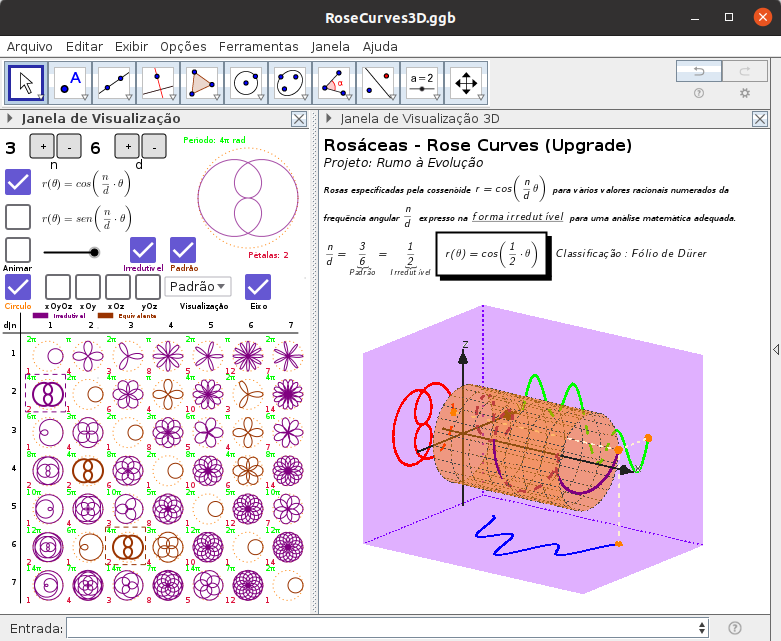Select the Move arrow tool

[26, 83]
